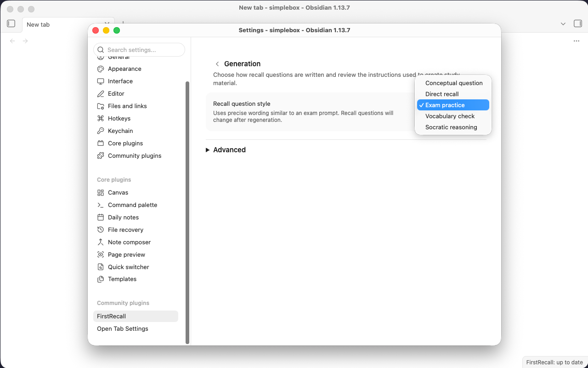The height and width of the screenshot is (368, 588).
Task: Navigate back with the arrow in main window
Action: [x=12, y=41]
